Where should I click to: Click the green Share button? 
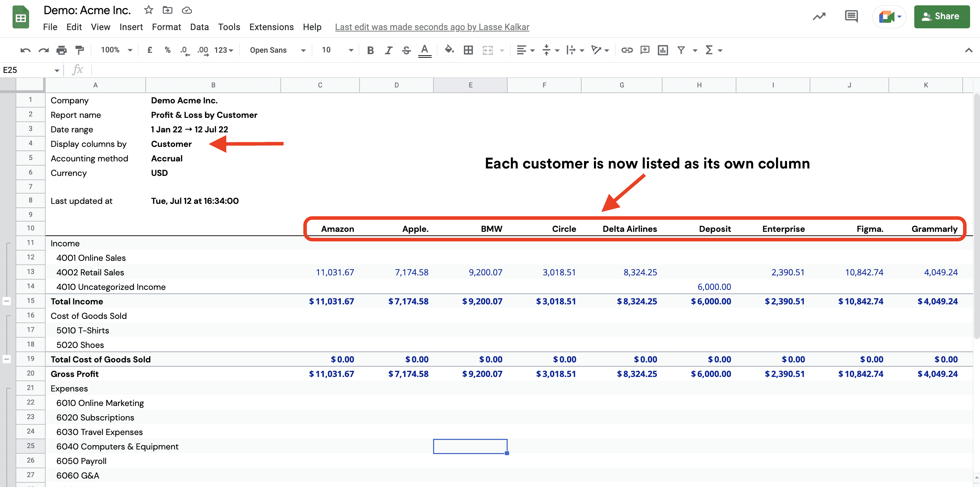[x=941, y=16]
